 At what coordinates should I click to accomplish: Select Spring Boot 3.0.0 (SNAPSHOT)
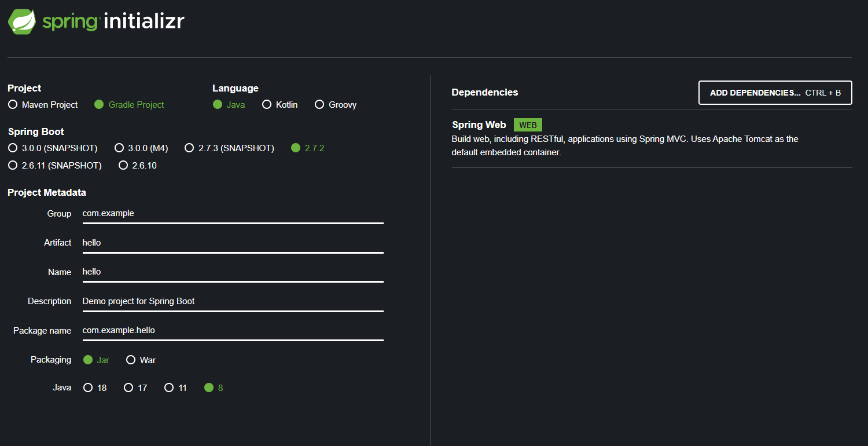click(x=53, y=148)
